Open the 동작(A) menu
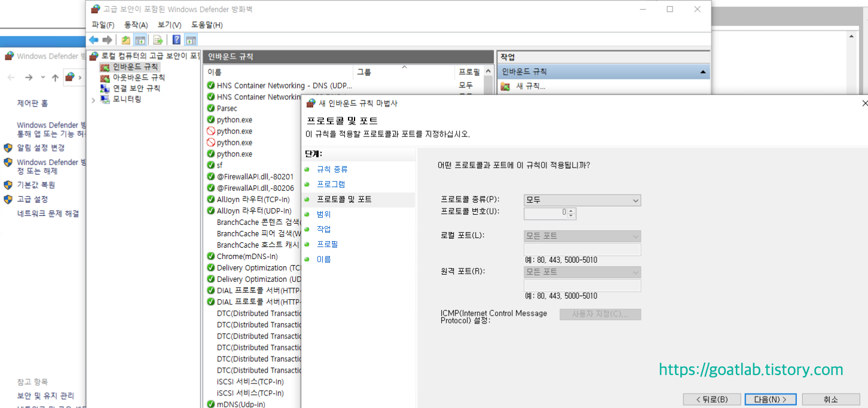The image size is (868, 408). pyautogui.click(x=136, y=25)
